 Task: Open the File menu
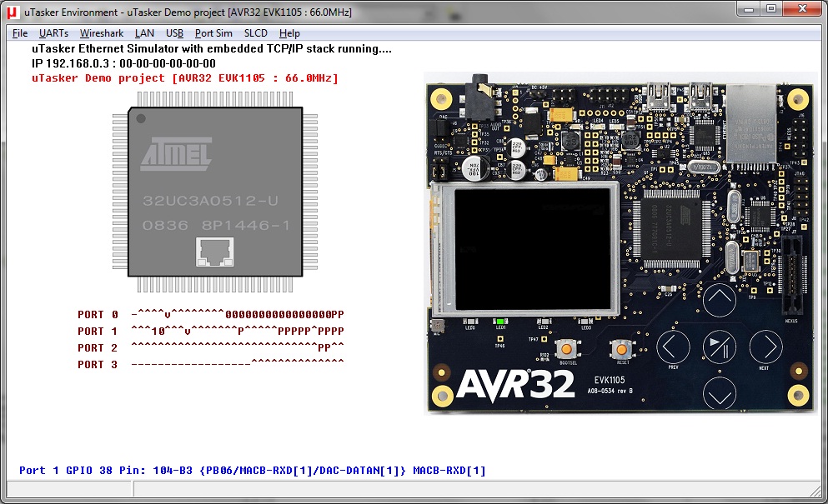pyautogui.click(x=20, y=33)
